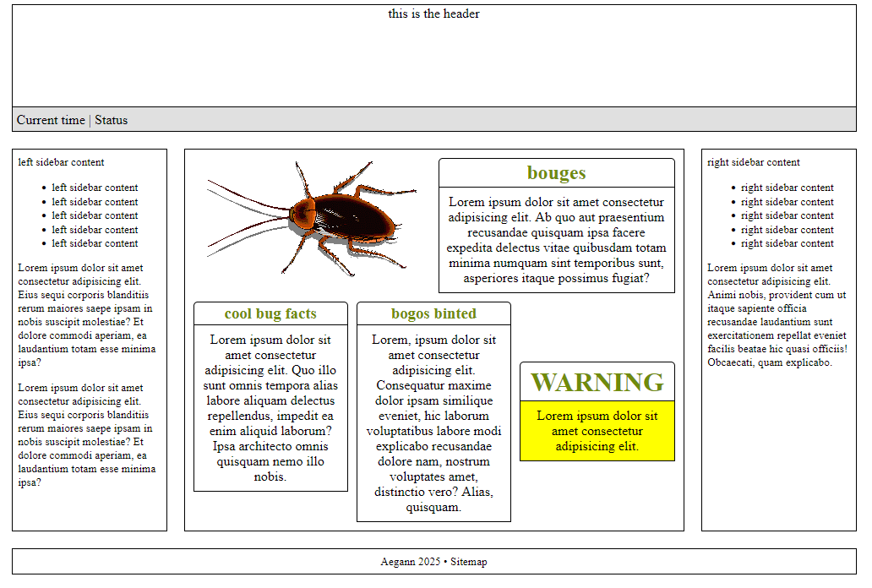The height and width of the screenshot is (588, 872).
Task: Click the 'bouges' card heading
Action: [557, 173]
